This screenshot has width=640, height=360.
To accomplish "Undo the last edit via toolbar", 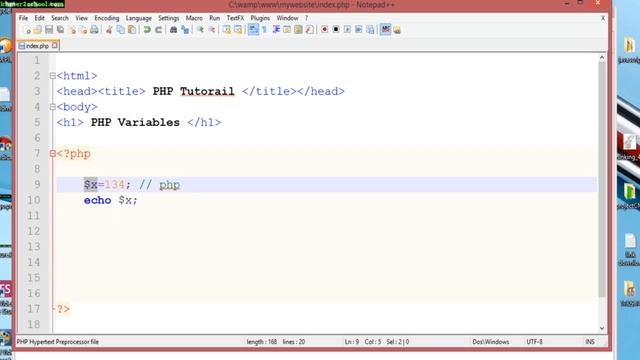I will coord(147,30).
